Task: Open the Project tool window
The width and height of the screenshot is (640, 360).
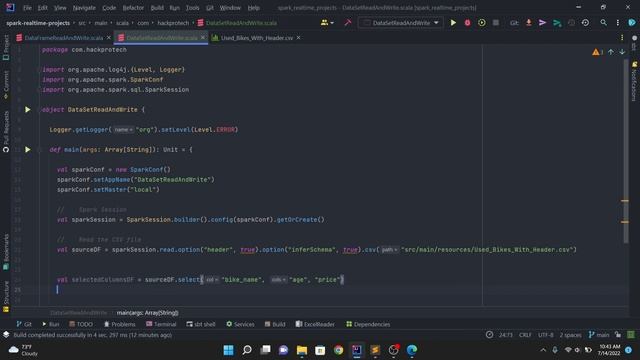Action: [x=6, y=47]
